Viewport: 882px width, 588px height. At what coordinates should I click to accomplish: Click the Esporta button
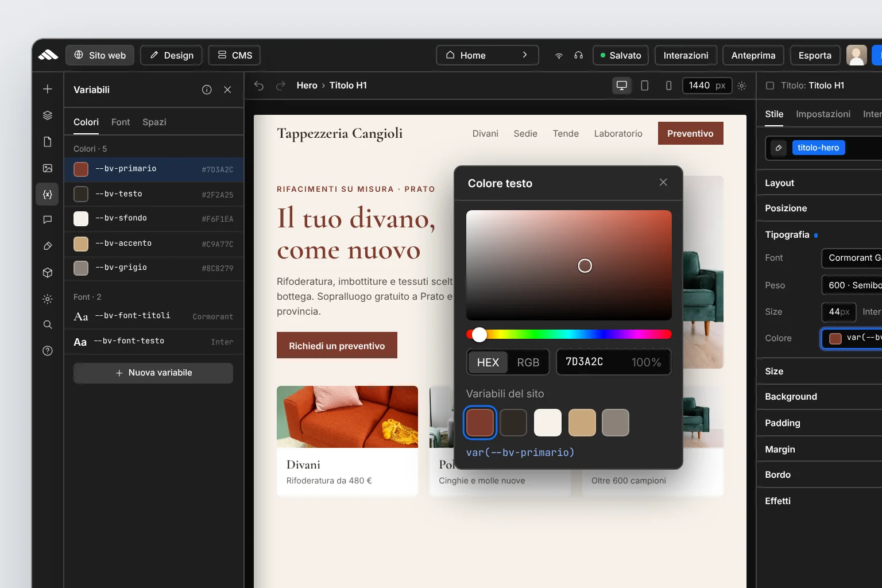click(815, 55)
